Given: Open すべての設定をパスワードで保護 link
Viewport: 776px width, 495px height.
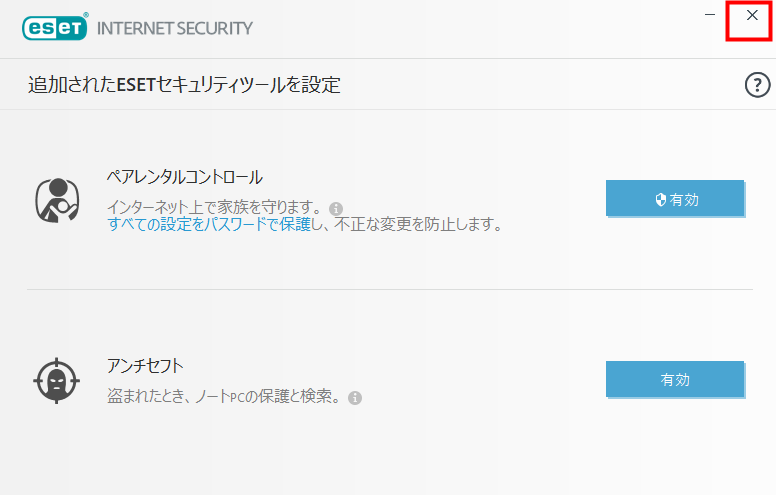Looking at the screenshot, I should pyautogui.click(x=209, y=224).
